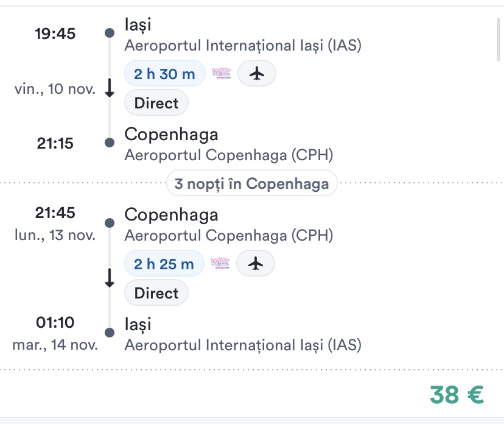This screenshot has height=424, width=504.
Task: Click the return Copenhaga departure timeline dot
Action: 110,223
